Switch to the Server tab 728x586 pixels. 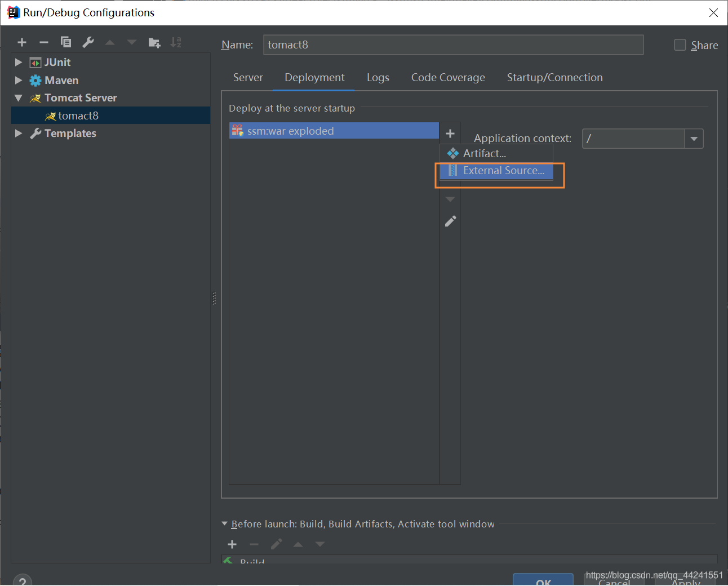248,78
